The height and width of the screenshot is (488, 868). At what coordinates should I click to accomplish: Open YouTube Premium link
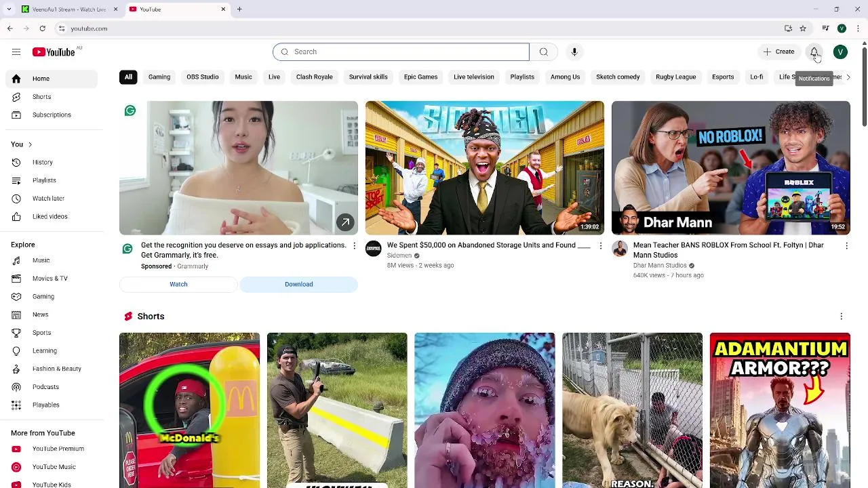[x=52, y=449]
